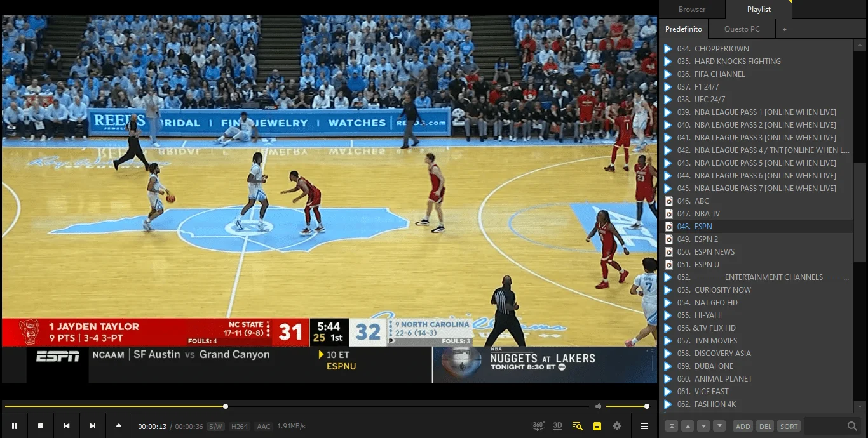Click play arrow beside 060. ANIMAL PLANET
868x438 pixels.
(x=668, y=379)
